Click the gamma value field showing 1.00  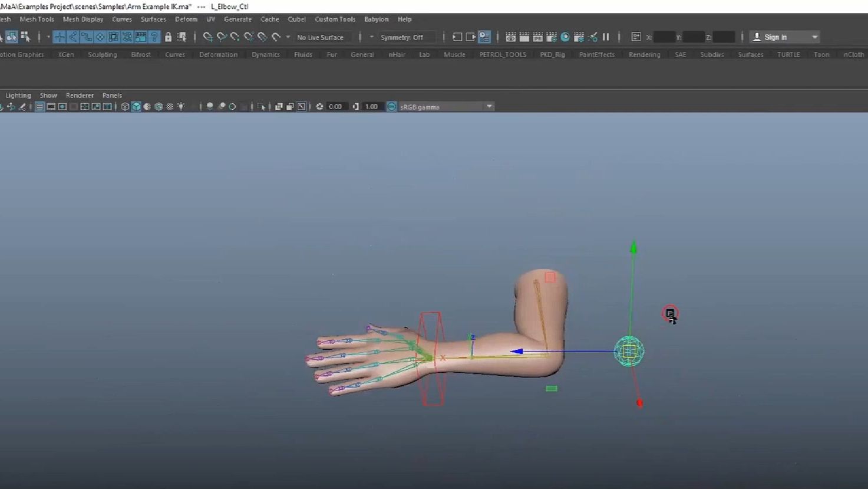pyautogui.click(x=371, y=107)
